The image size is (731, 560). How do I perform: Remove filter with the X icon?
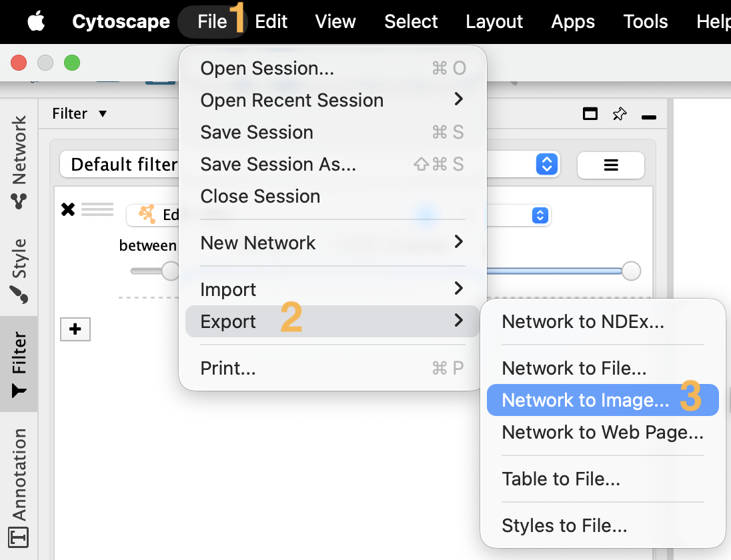pos(67,210)
